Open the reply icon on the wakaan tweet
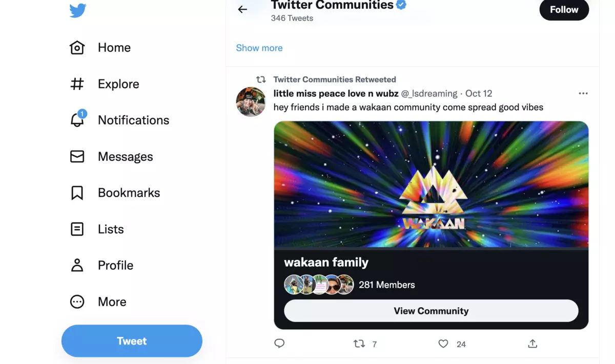 279,344
